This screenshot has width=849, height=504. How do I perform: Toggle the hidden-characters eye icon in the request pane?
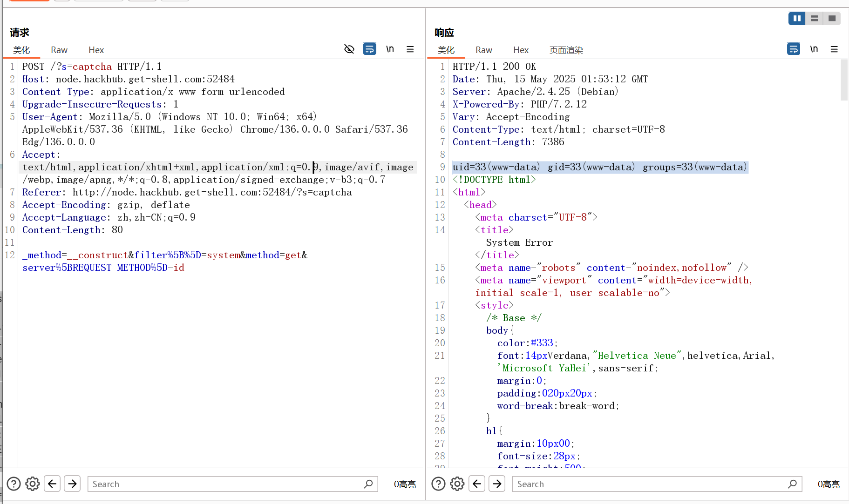(349, 49)
